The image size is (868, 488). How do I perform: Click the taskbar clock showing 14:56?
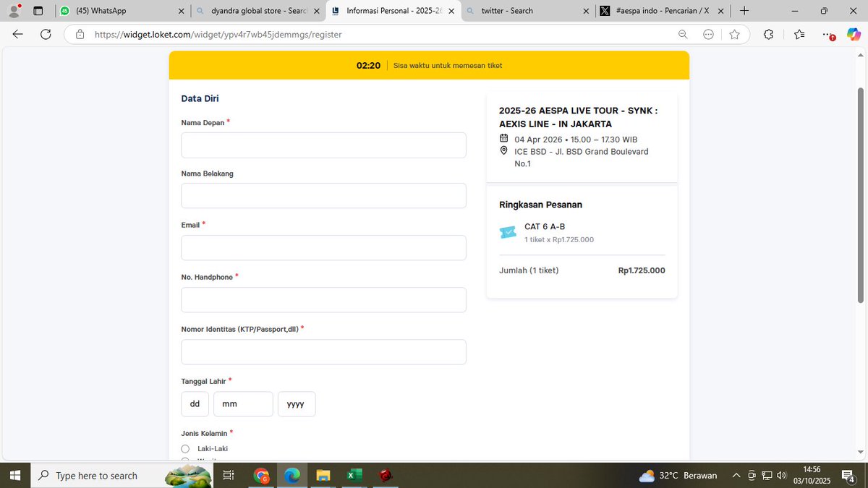click(812, 475)
